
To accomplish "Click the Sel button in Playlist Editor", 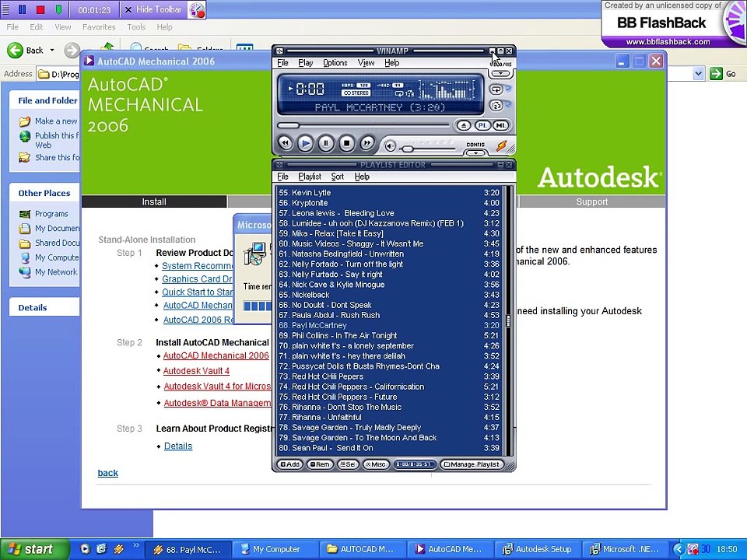I will (x=347, y=464).
